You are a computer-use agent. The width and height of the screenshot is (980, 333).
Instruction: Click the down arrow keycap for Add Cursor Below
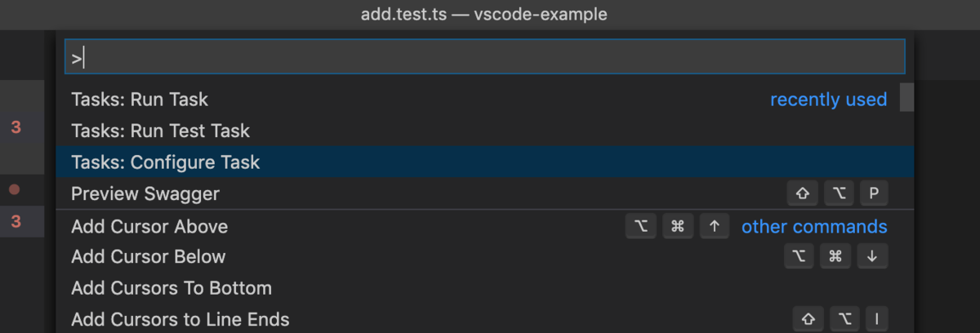(x=872, y=256)
